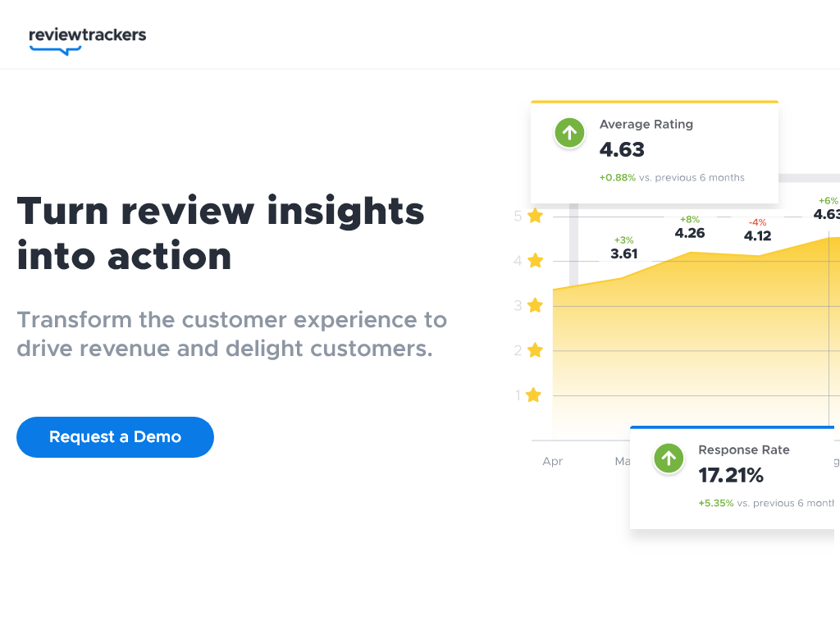The image size is (840, 630).
Task: Click the Average Rating card
Action: (x=654, y=152)
